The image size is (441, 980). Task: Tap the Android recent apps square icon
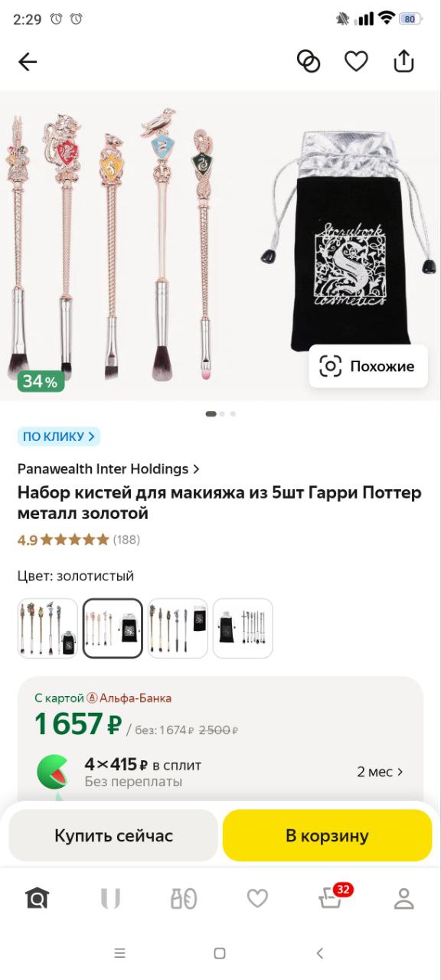coord(220,953)
